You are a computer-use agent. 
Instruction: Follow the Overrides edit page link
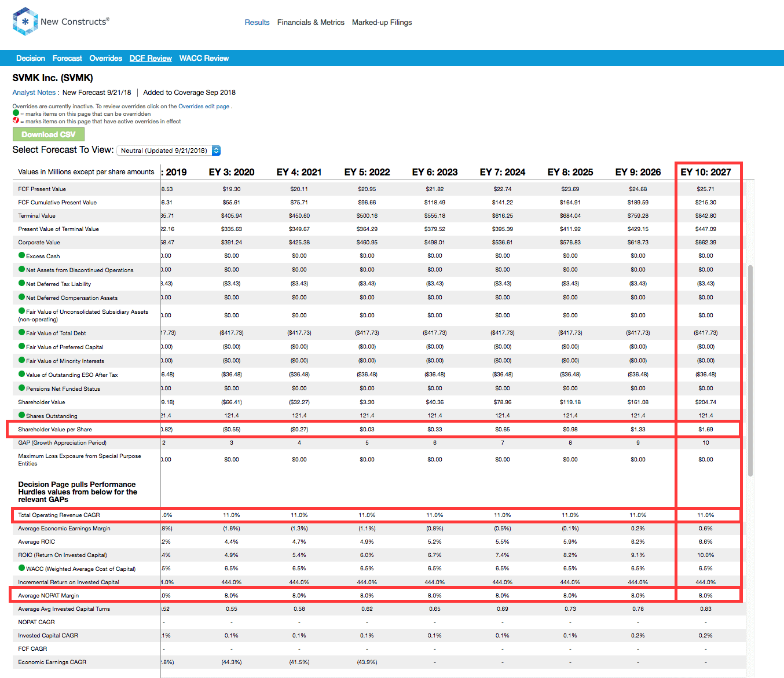pyautogui.click(x=204, y=107)
